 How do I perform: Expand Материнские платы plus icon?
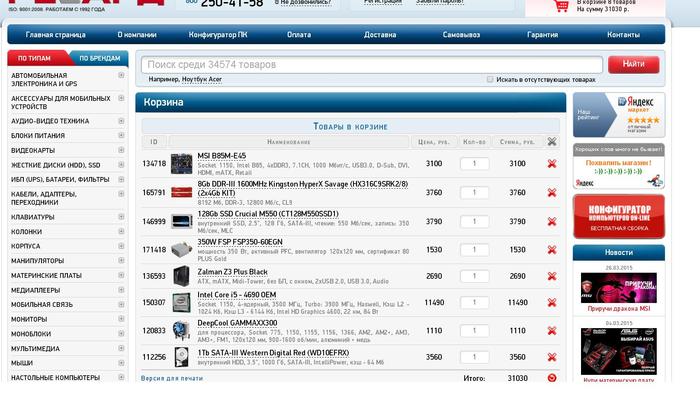[121, 275]
